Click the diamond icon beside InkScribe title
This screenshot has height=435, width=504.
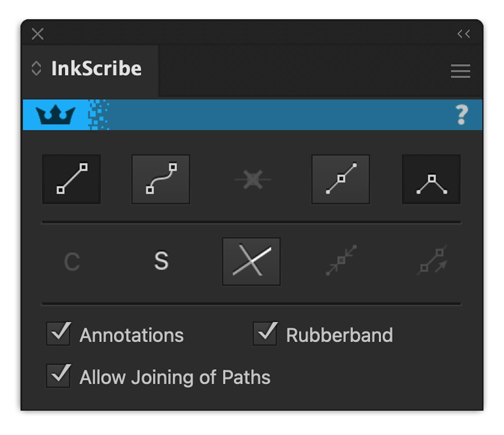pos(36,68)
